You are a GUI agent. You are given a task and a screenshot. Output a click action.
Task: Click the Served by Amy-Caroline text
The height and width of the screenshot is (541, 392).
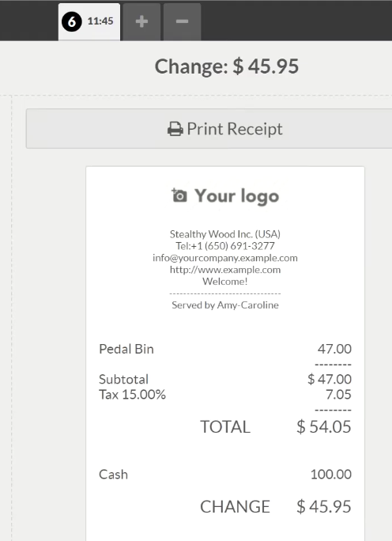point(225,305)
